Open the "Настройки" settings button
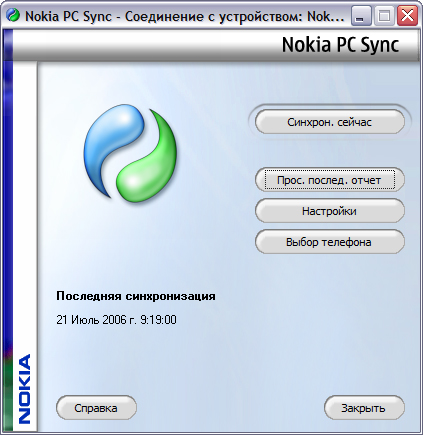This screenshot has width=423, height=435. click(330, 211)
